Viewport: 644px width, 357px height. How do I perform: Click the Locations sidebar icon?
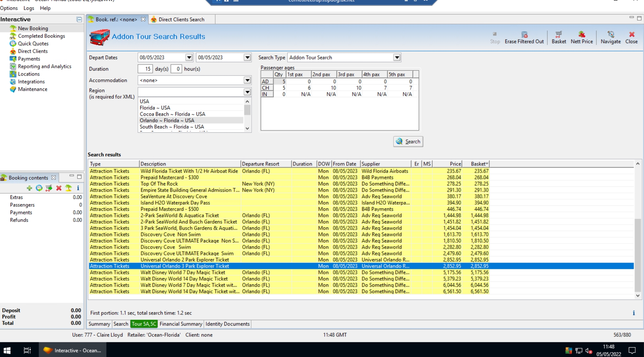tap(13, 74)
